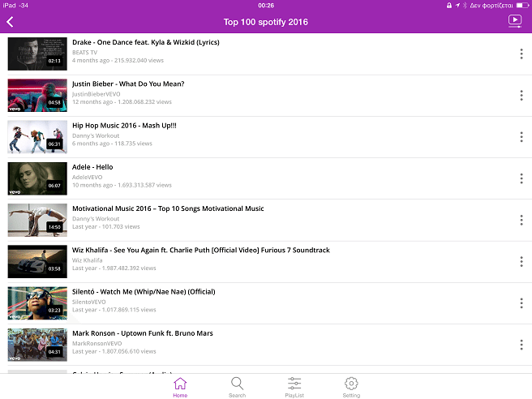Click the rotation lock icon in status bar

449,6
